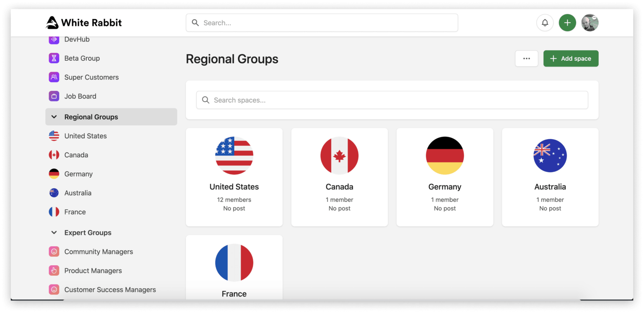The height and width of the screenshot is (313, 644).
Task: Open Customer Success Managers in sidebar
Action: [x=110, y=290]
